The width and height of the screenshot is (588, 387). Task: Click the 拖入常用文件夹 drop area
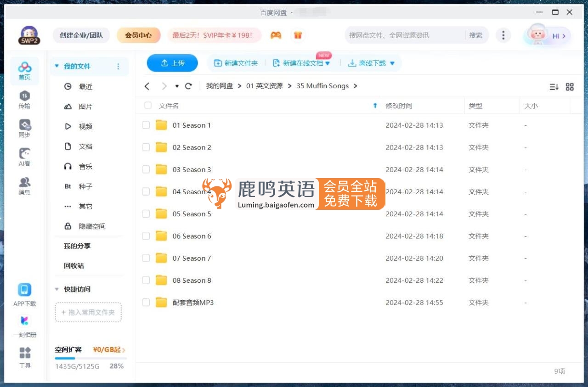coord(88,312)
